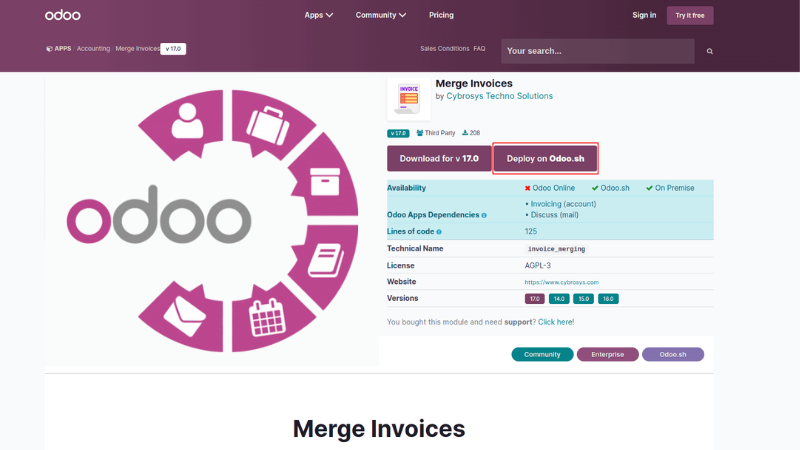Screen dimensions: 800x450
Task: Click the Merge Invoices page heading
Action: tap(379, 429)
